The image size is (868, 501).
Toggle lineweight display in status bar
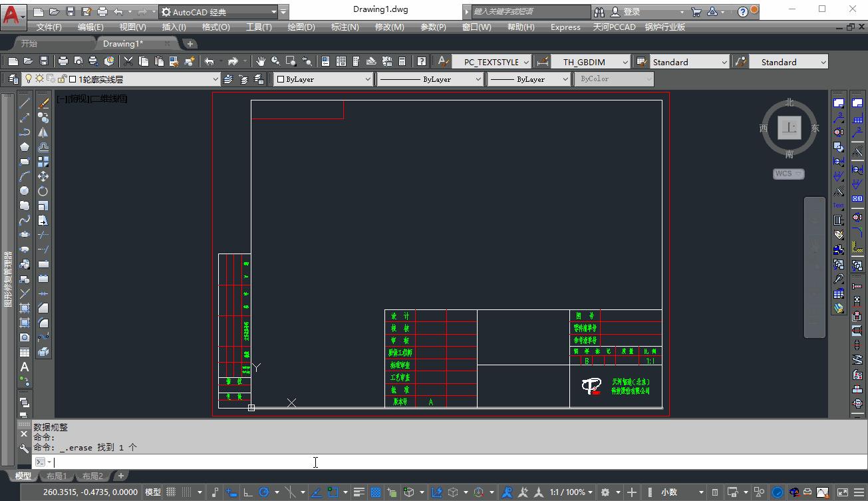(x=359, y=492)
